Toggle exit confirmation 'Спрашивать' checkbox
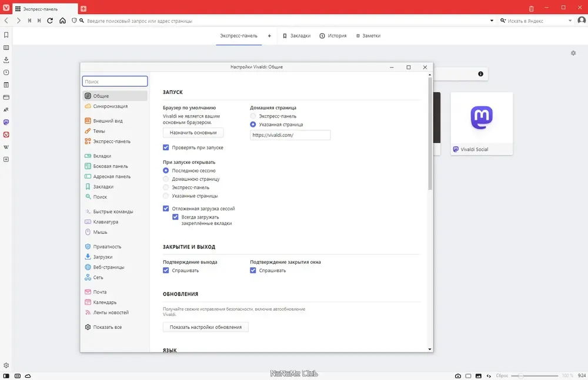Viewport: 588px width, 380px height. point(166,270)
